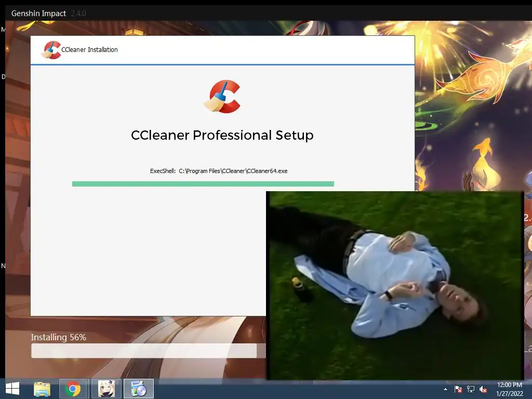Select the CCleaner installer taskbar icon
The height and width of the screenshot is (399, 532).
138,389
